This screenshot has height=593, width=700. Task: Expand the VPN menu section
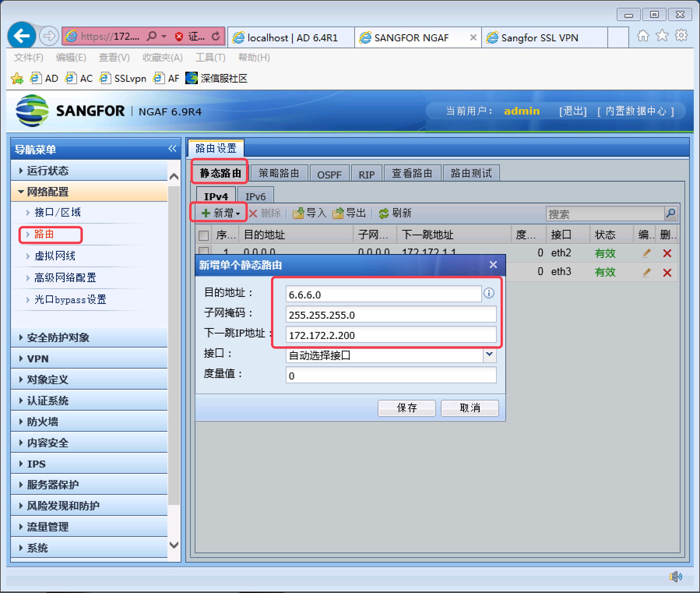89,358
